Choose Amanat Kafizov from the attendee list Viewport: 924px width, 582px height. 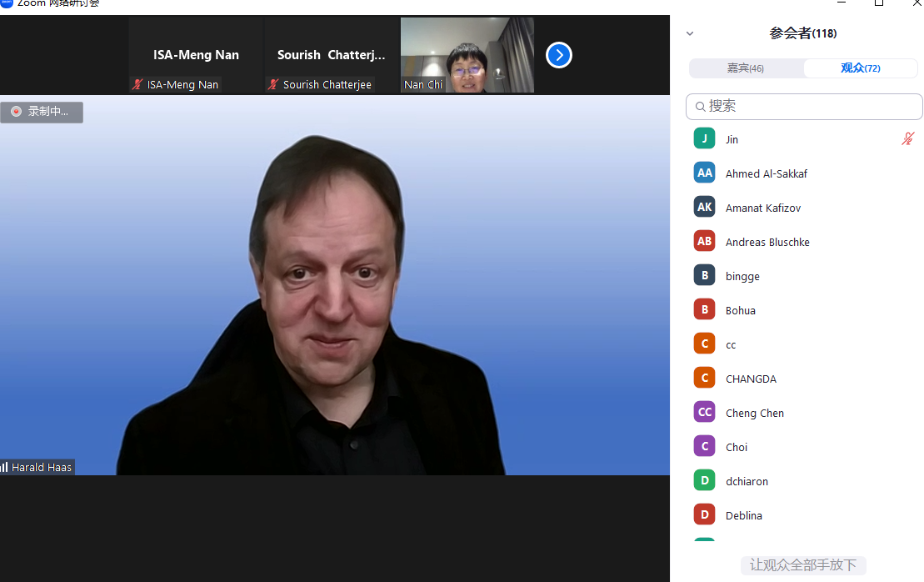pos(762,208)
